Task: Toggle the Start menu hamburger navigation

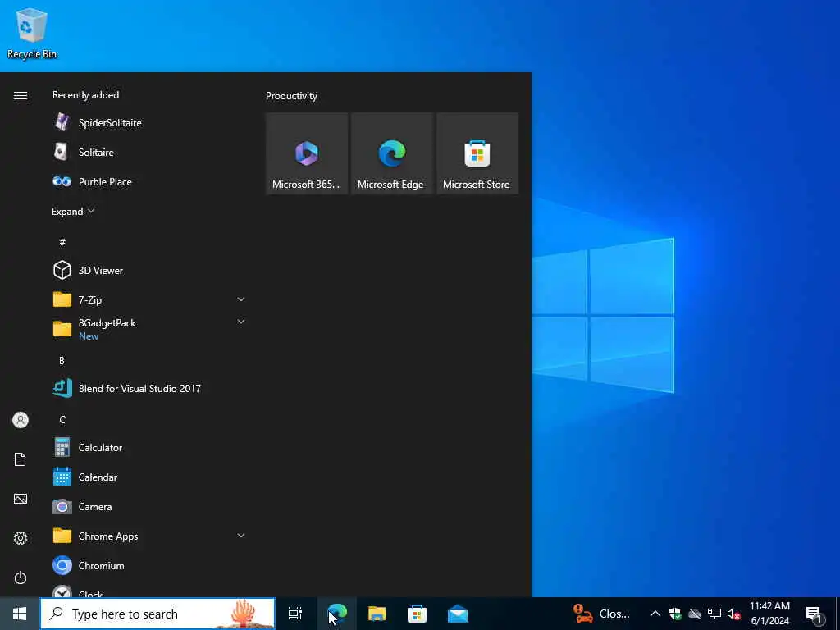Action: click(x=21, y=95)
